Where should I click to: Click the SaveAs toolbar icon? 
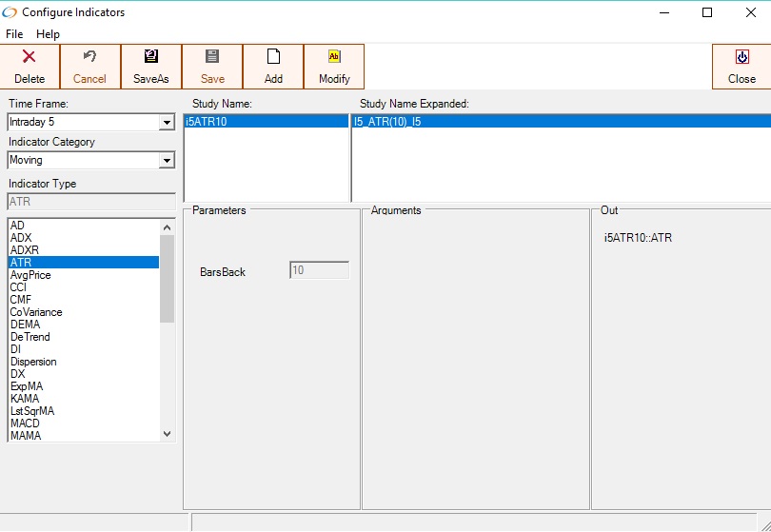pos(151,57)
